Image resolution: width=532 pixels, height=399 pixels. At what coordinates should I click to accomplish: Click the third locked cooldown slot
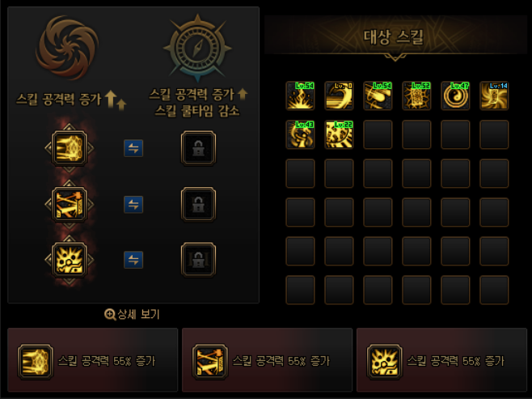[x=198, y=260]
